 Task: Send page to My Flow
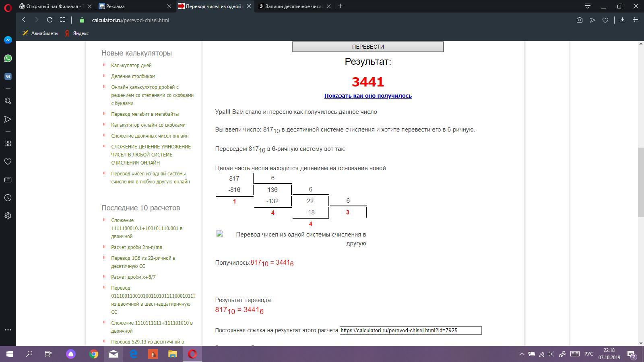pos(592,20)
